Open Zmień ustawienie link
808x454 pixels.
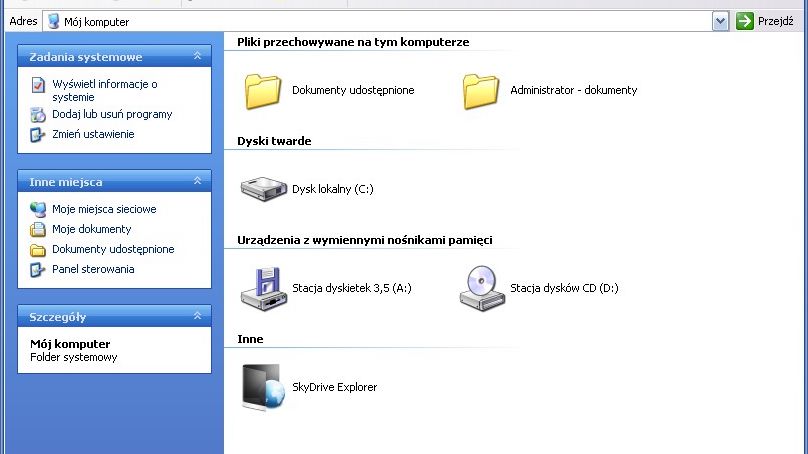(93, 134)
